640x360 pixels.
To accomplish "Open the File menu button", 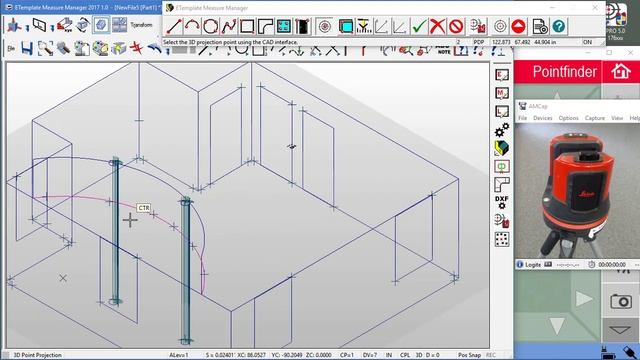I will coord(11,49).
